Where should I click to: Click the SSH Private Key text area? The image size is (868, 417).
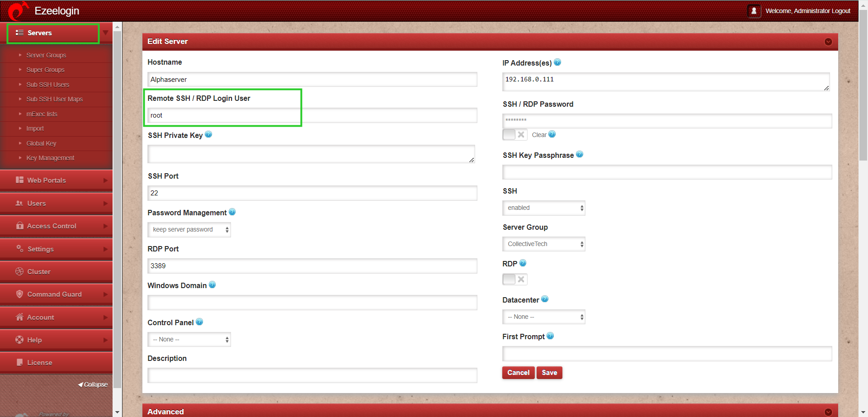click(x=311, y=154)
